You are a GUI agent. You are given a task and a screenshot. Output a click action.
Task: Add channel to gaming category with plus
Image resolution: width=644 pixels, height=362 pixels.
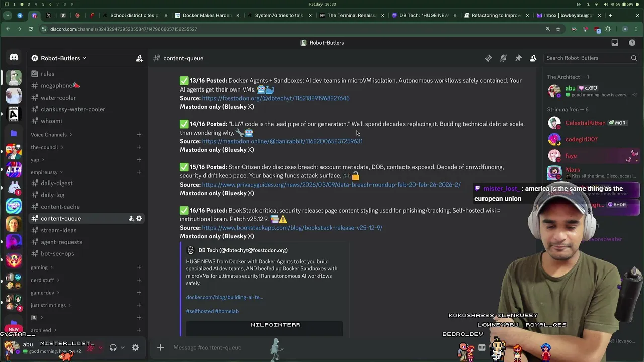[x=139, y=267]
